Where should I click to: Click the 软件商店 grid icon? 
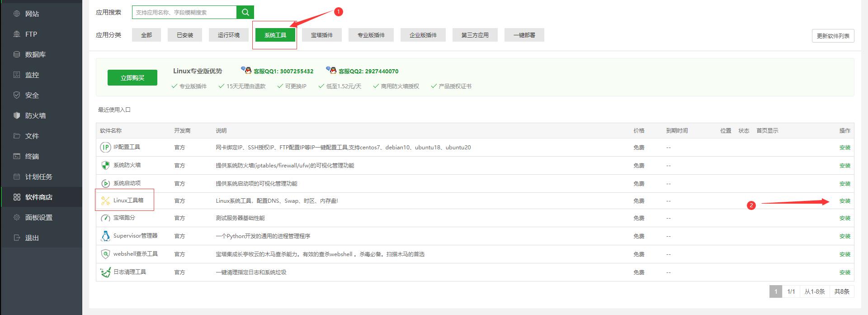coord(17,197)
